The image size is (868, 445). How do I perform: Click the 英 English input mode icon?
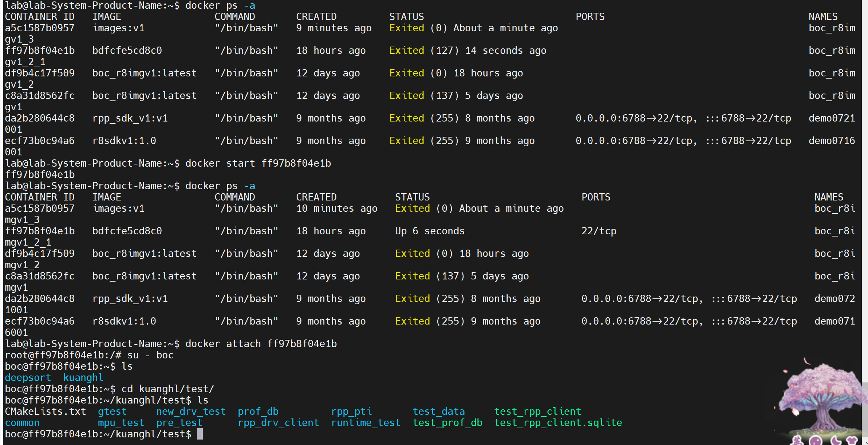pos(797,441)
